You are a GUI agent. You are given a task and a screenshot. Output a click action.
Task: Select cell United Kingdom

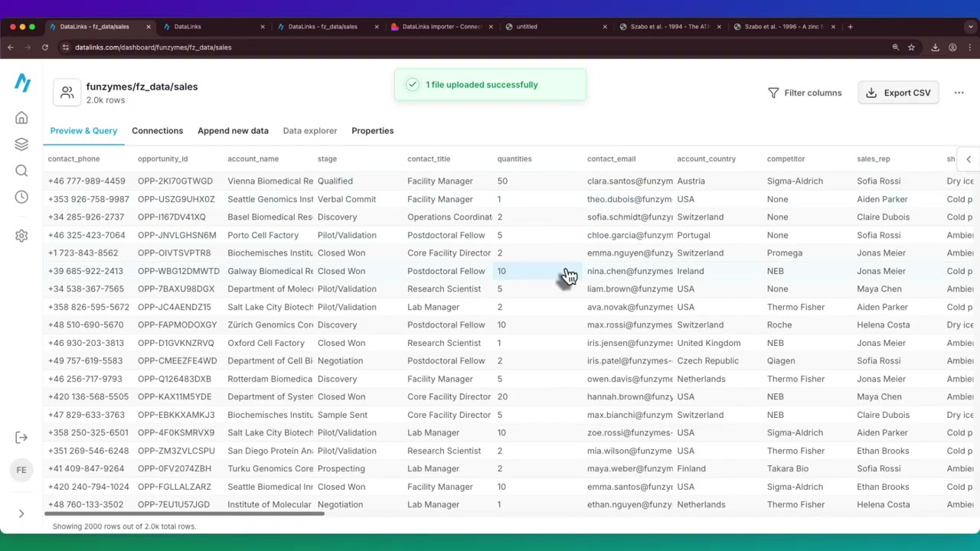(x=709, y=343)
